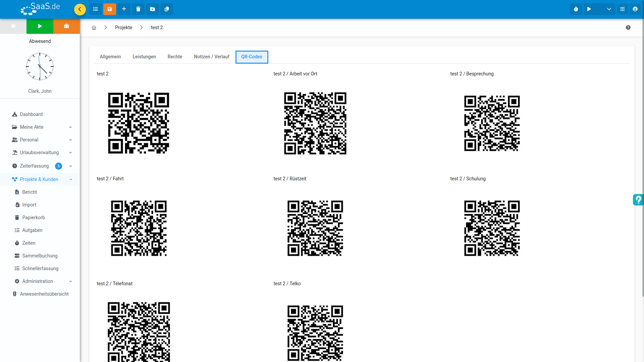The height and width of the screenshot is (362, 644).
Task: Go to home via breadcrumb house icon
Action: tap(94, 28)
